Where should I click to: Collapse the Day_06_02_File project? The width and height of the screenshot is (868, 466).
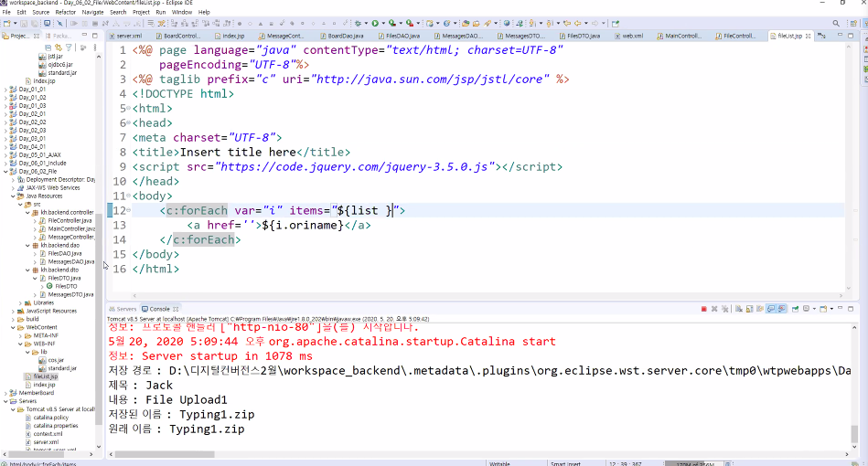[x=6, y=172]
